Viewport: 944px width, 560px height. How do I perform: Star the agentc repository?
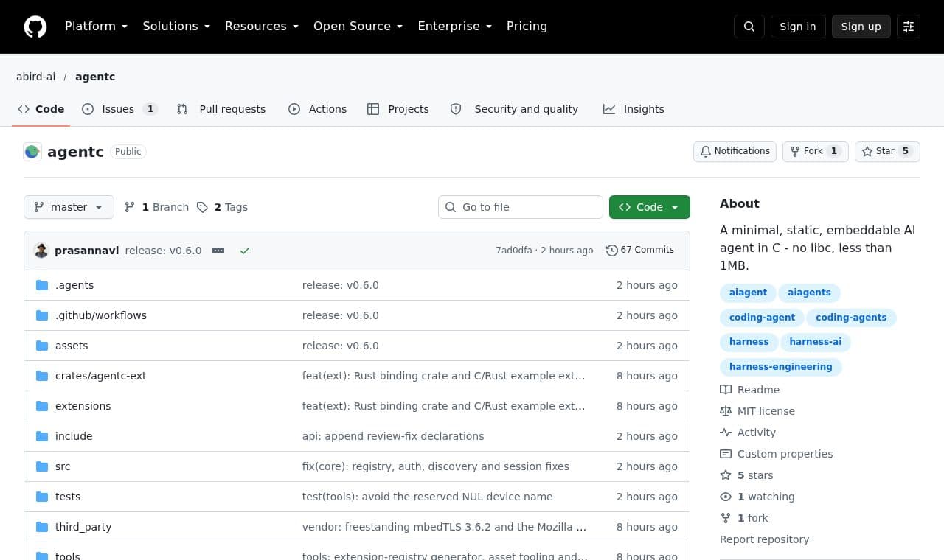pos(887,151)
